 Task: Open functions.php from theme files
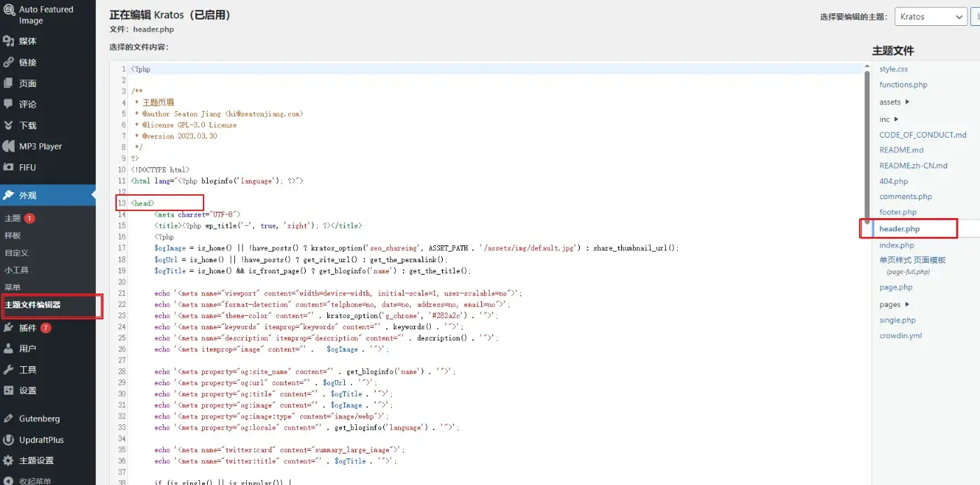[x=903, y=85]
